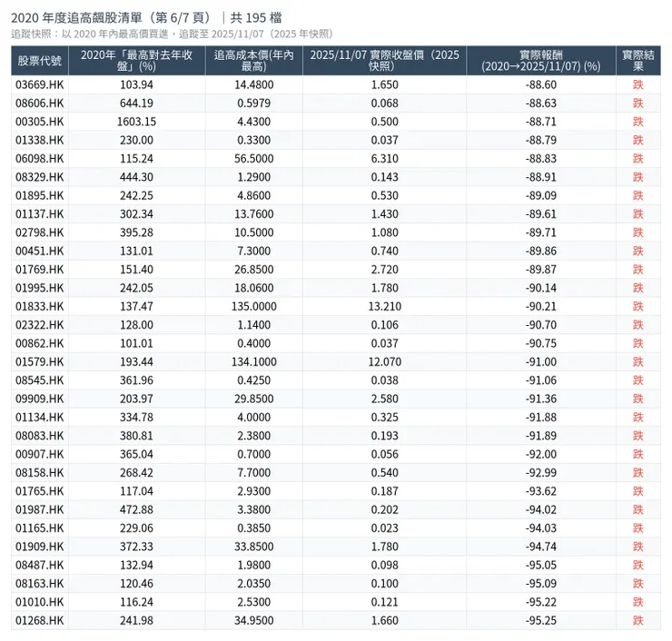Click the return value -94.74

point(541,547)
